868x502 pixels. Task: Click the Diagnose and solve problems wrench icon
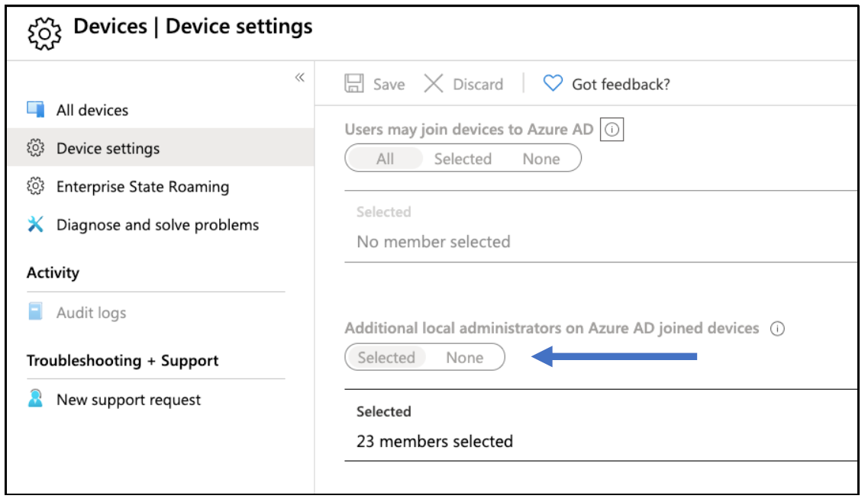pyautogui.click(x=35, y=224)
